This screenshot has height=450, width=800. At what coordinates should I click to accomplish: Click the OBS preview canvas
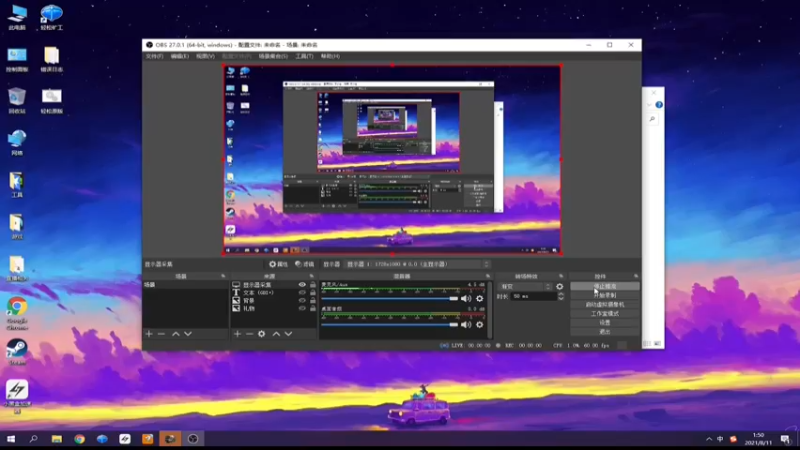392,160
